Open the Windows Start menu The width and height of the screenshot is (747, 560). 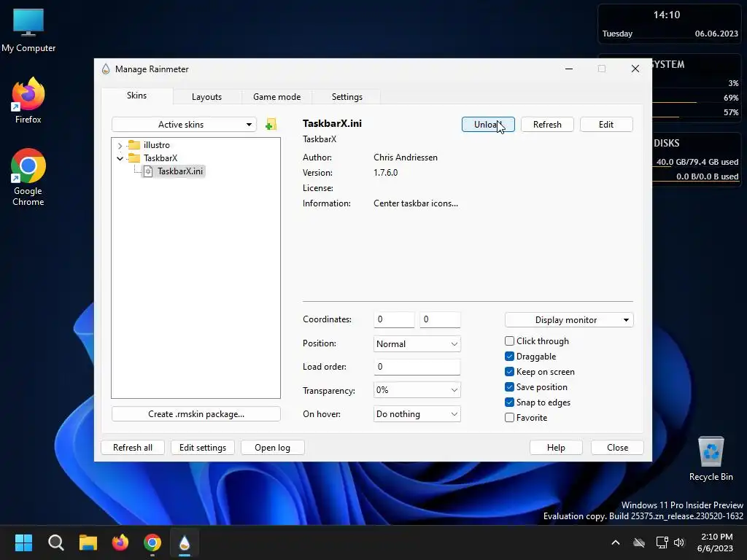23,542
